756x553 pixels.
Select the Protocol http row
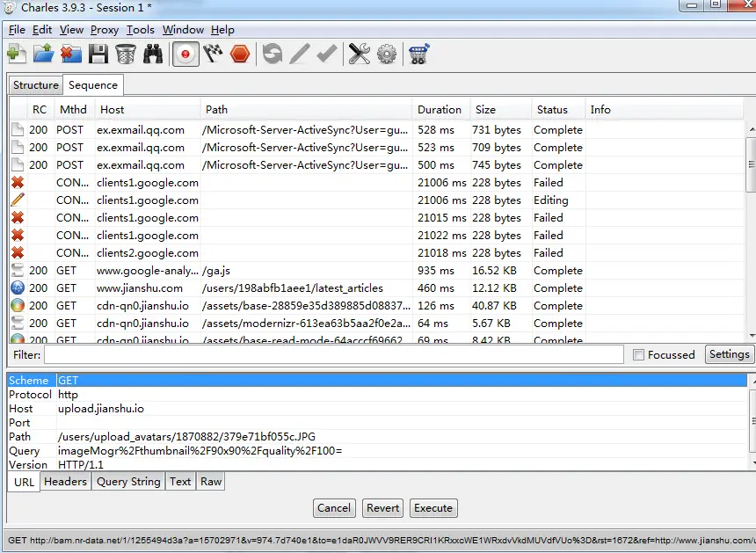[377, 395]
